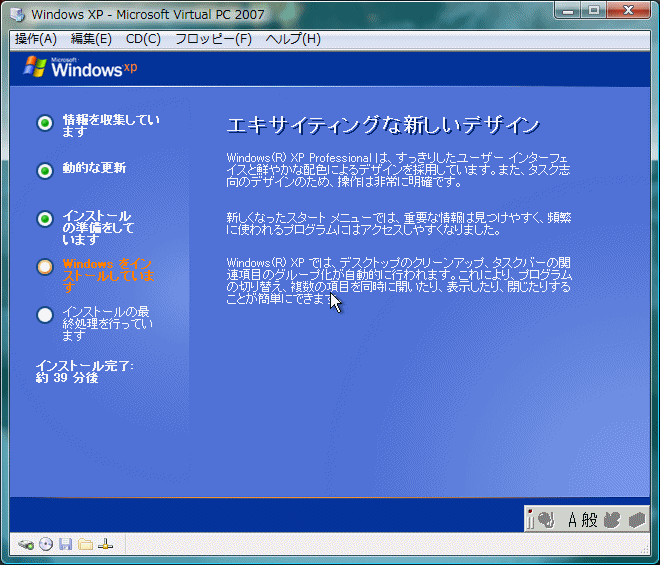Click the heading エキサイティングな新しいデザイン
Viewport: 660px width, 565px height.
(x=383, y=125)
